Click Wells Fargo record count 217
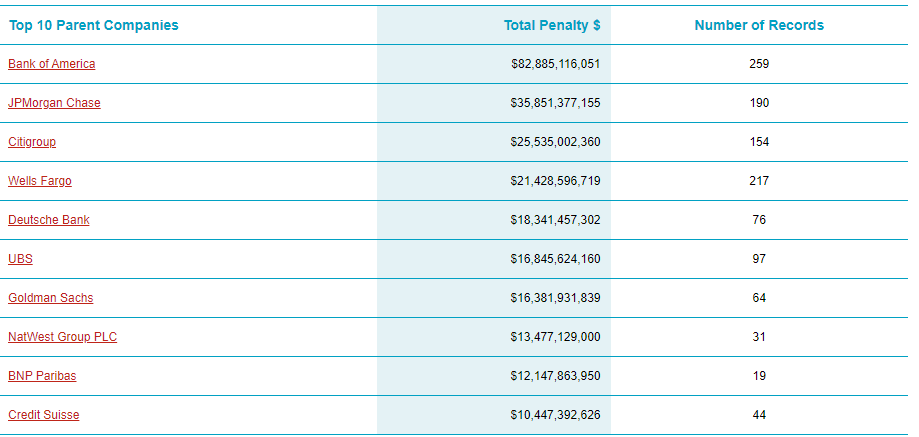This screenshot has width=919, height=437. (x=759, y=181)
